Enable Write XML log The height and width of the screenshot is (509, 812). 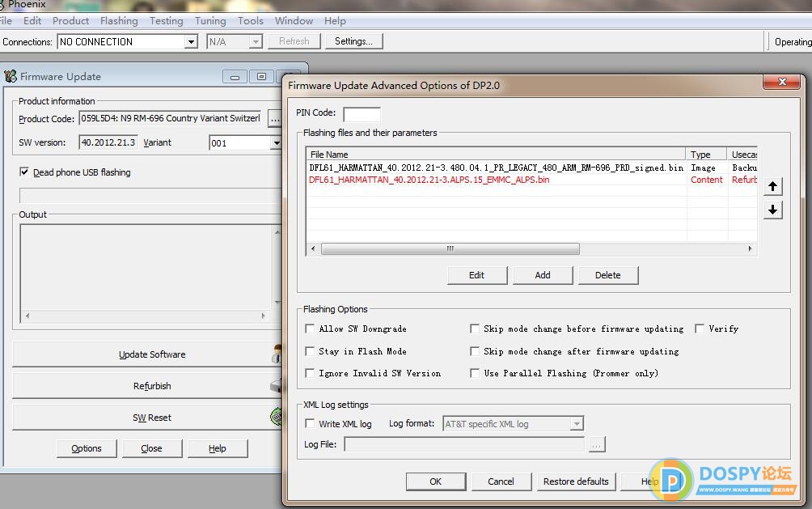(x=310, y=423)
